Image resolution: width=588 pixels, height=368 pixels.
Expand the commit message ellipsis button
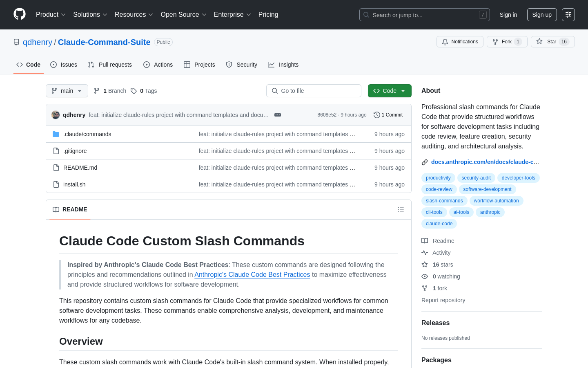(x=278, y=115)
